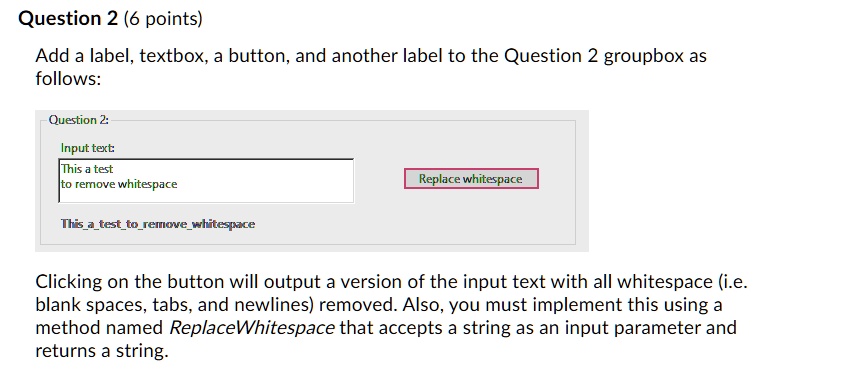Click the 'Input text:' label
Screen dimensions: 842x377
point(88,148)
